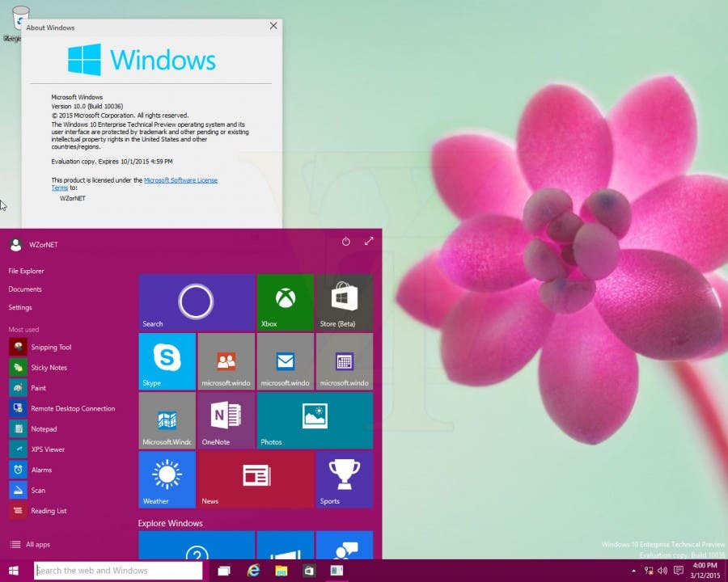The height and width of the screenshot is (582, 728).
Task: Launch the Xbox tile
Action: pyautogui.click(x=285, y=302)
